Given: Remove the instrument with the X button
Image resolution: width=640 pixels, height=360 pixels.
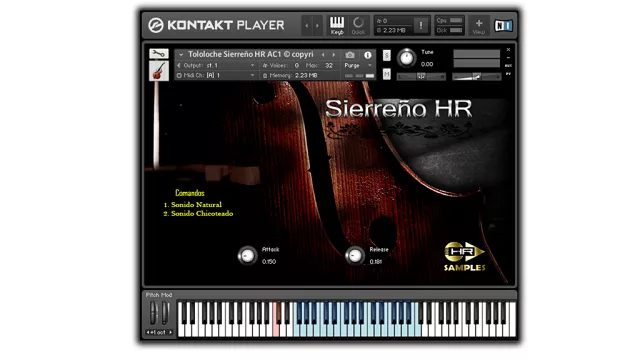Looking at the screenshot, I should pyautogui.click(x=508, y=50).
